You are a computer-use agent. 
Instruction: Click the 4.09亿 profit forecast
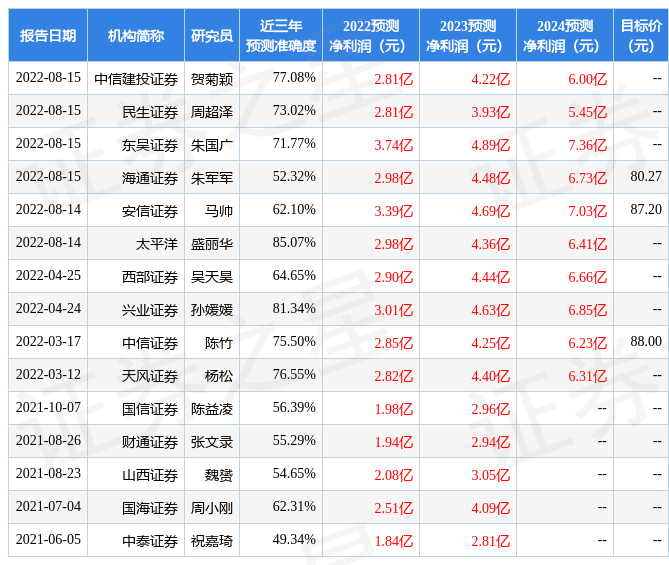click(x=491, y=508)
